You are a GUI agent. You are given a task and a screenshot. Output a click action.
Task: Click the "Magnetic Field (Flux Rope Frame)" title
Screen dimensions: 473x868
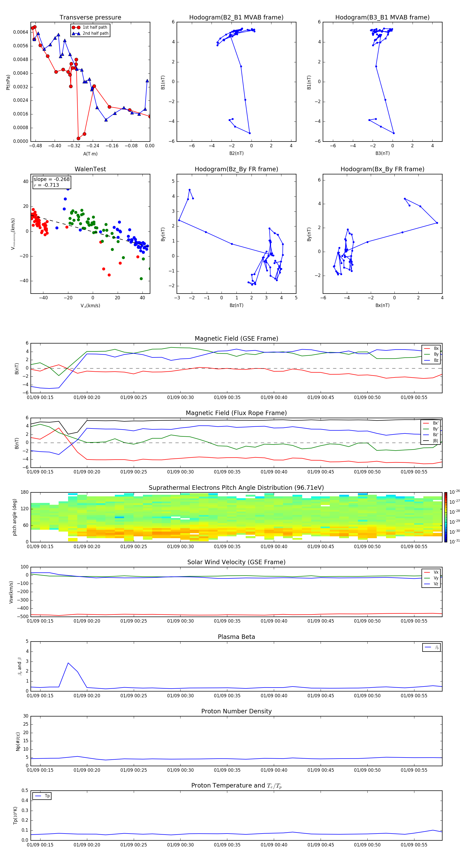(x=236, y=413)
